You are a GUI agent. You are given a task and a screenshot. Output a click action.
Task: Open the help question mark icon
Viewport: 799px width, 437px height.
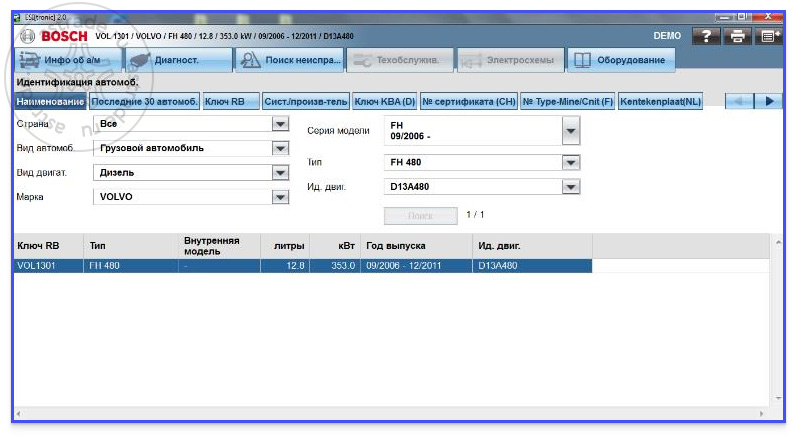pyautogui.click(x=706, y=36)
